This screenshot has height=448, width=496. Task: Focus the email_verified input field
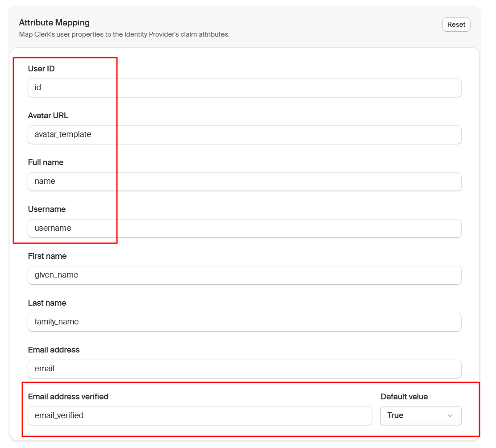click(200, 415)
